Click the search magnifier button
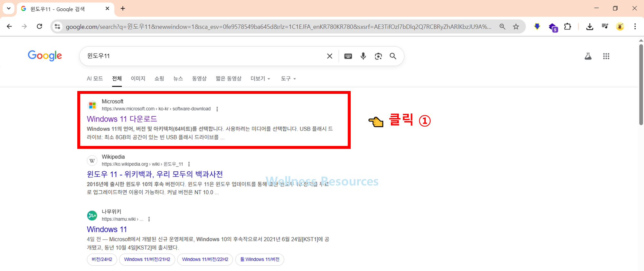This screenshot has height=271, width=644. (393, 56)
